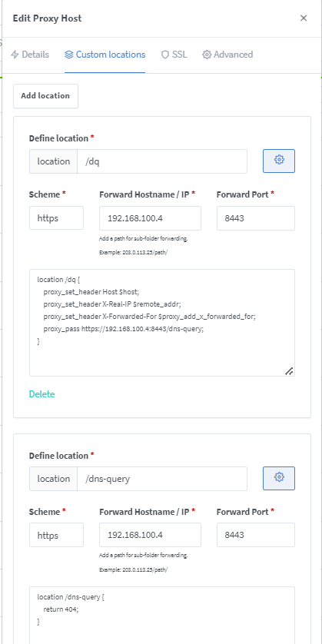The height and width of the screenshot is (644, 322).
Task: Select the Custom locations tab
Action: pos(105,55)
